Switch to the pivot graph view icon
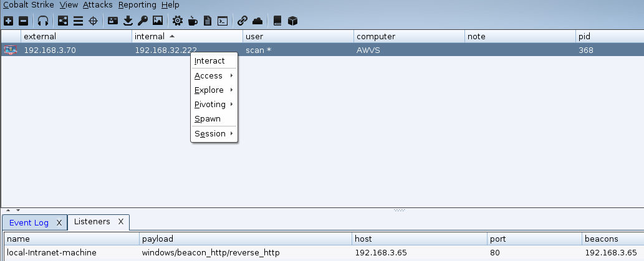 tap(63, 21)
